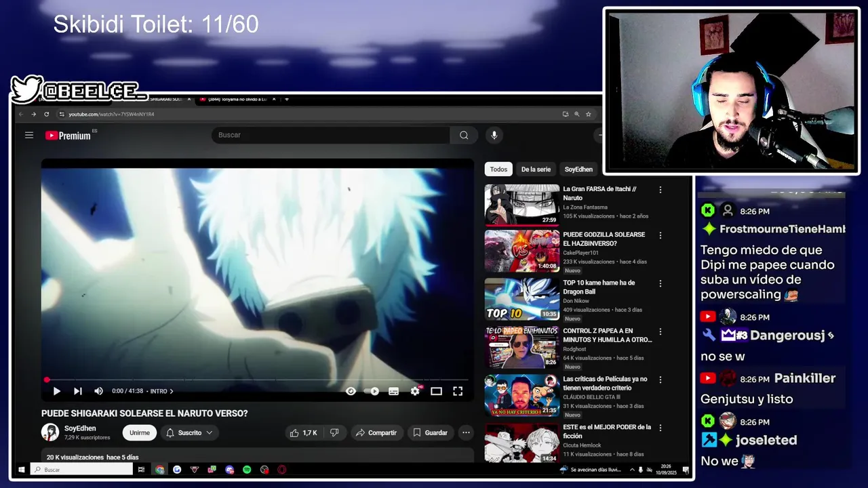Open the Windows Start menu
This screenshot has width=868, height=488.
tap(22, 469)
